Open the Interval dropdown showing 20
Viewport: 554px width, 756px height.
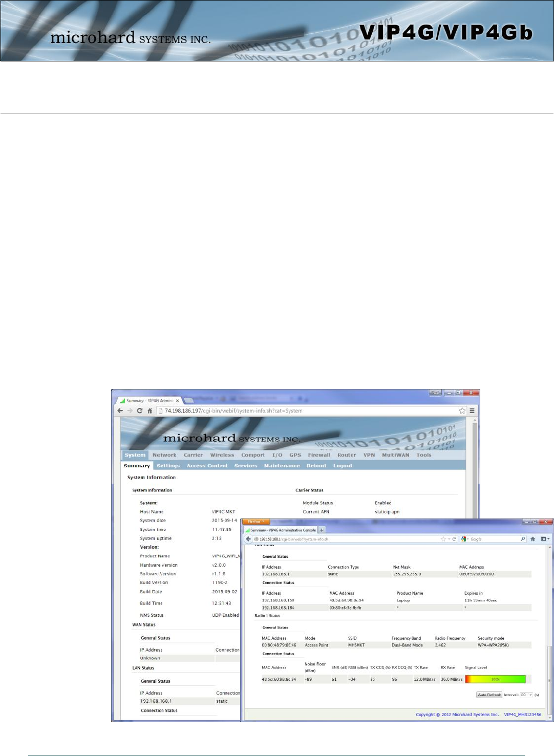(526, 695)
